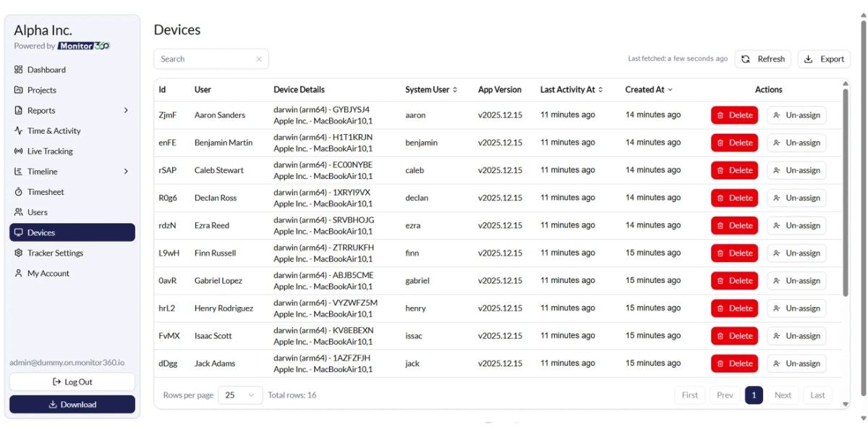Delete Aaron Sanders' device
The image size is (868, 433).
[734, 115]
